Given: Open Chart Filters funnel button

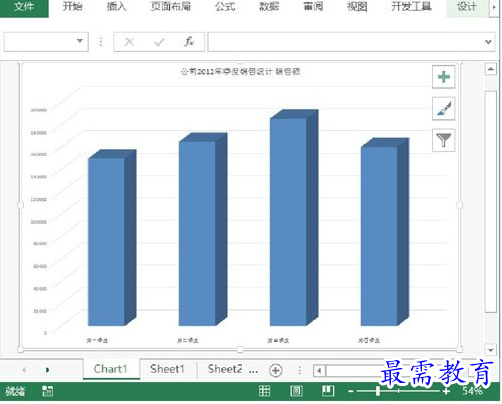Looking at the screenshot, I should [x=444, y=140].
